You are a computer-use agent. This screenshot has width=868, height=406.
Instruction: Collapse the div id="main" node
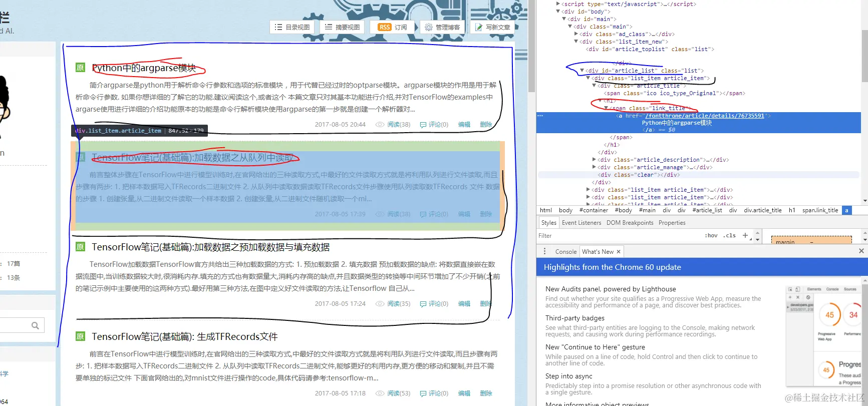click(564, 19)
